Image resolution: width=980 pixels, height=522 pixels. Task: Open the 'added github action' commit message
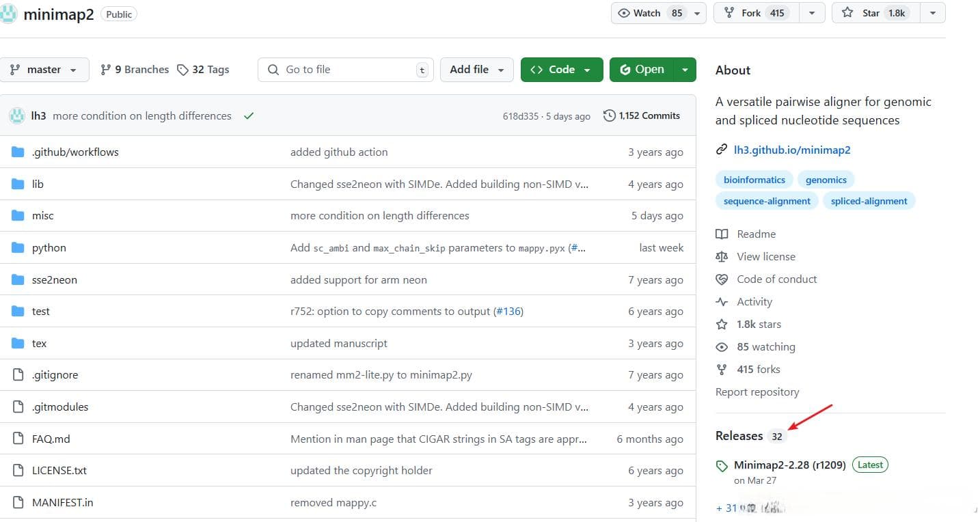(x=339, y=152)
